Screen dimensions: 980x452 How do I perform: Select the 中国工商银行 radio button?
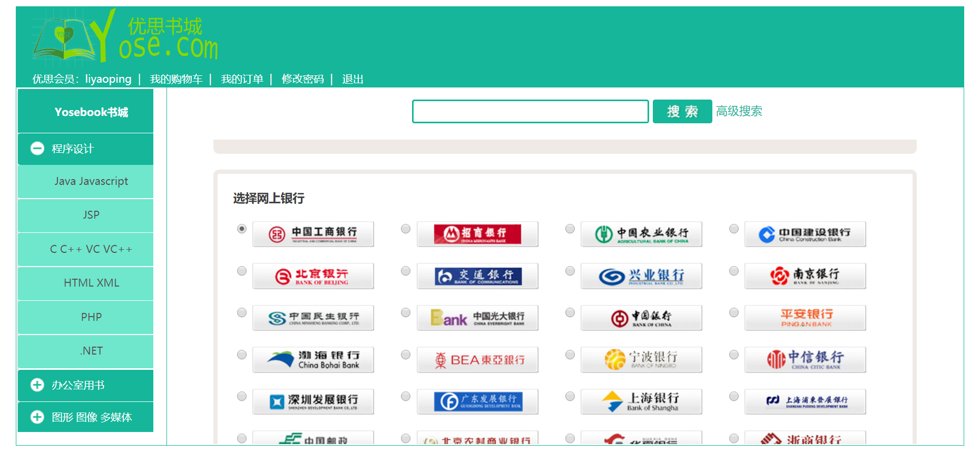pos(242,229)
